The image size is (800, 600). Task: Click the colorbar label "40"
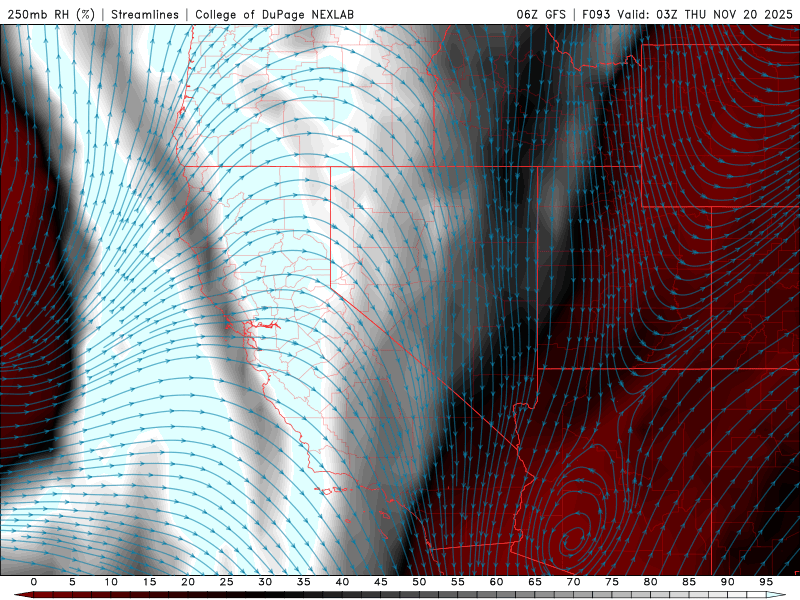[x=342, y=582]
